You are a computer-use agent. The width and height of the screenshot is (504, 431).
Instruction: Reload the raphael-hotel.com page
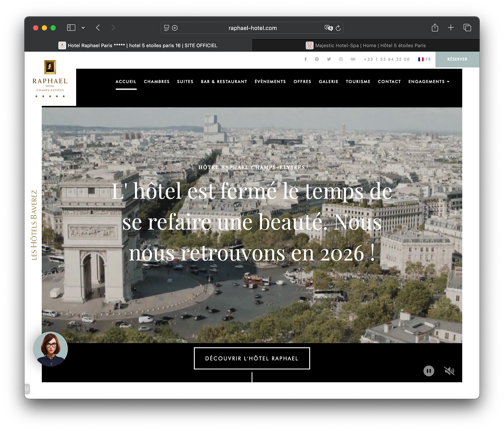[338, 28]
